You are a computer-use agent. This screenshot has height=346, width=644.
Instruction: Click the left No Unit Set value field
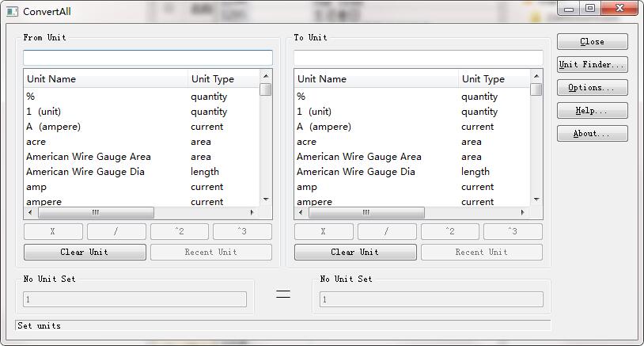(x=135, y=299)
